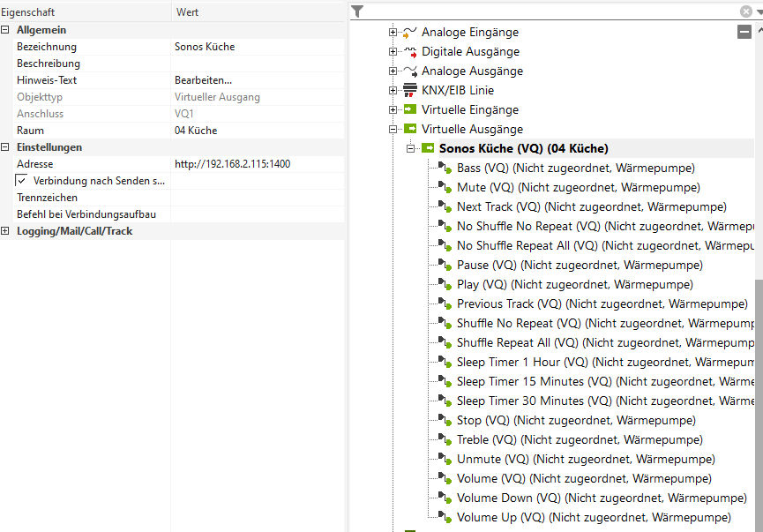Image resolution: width=763 pixels, height=532 pixels.
Task: Click the filter funnel icon
Action: (357, 11)
